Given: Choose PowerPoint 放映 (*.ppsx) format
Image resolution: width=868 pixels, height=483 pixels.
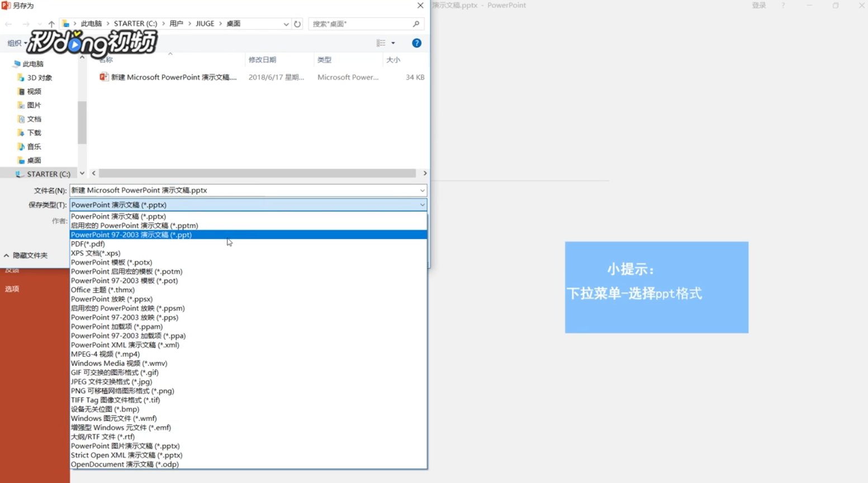Looking at the screenshot, I should tap(248, 299).
